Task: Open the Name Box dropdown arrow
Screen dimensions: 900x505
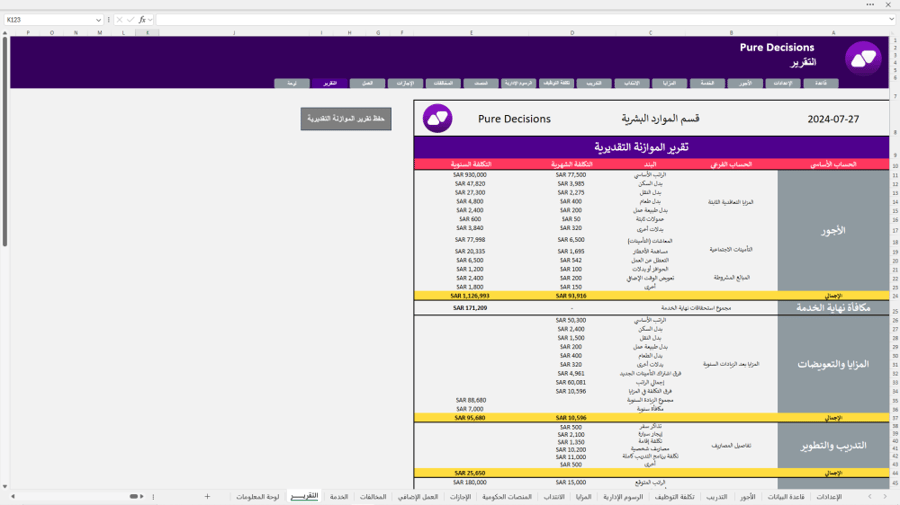Action: point(98,20)
